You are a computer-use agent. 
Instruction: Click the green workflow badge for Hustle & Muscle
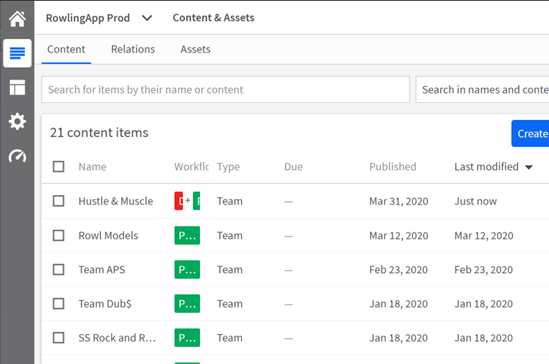(196, 201)
